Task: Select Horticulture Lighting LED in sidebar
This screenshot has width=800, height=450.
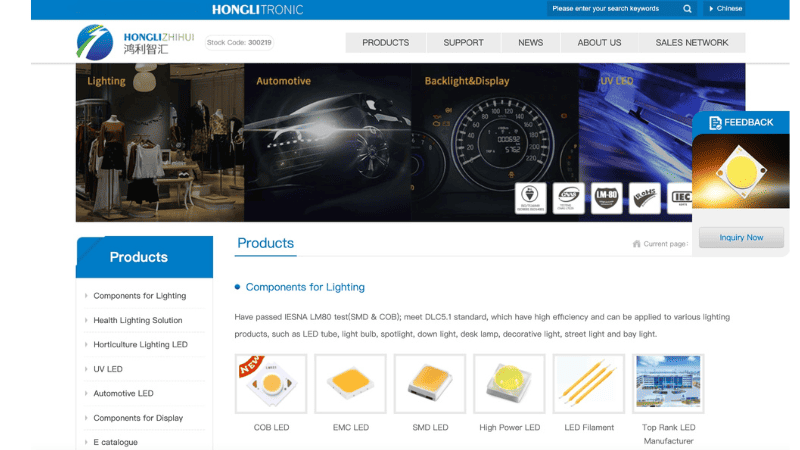Action: pos(140,345)
